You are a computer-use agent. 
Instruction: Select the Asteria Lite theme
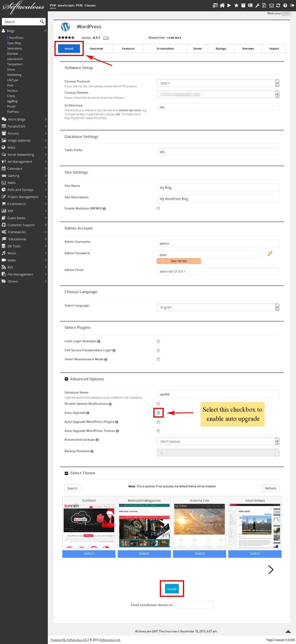[x=200, y=554]
